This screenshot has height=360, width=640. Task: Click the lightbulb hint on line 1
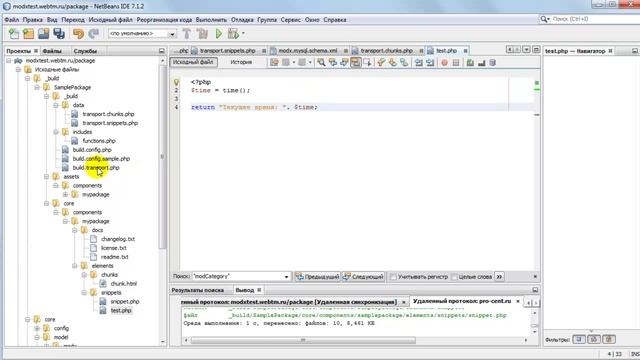point(176,82)
